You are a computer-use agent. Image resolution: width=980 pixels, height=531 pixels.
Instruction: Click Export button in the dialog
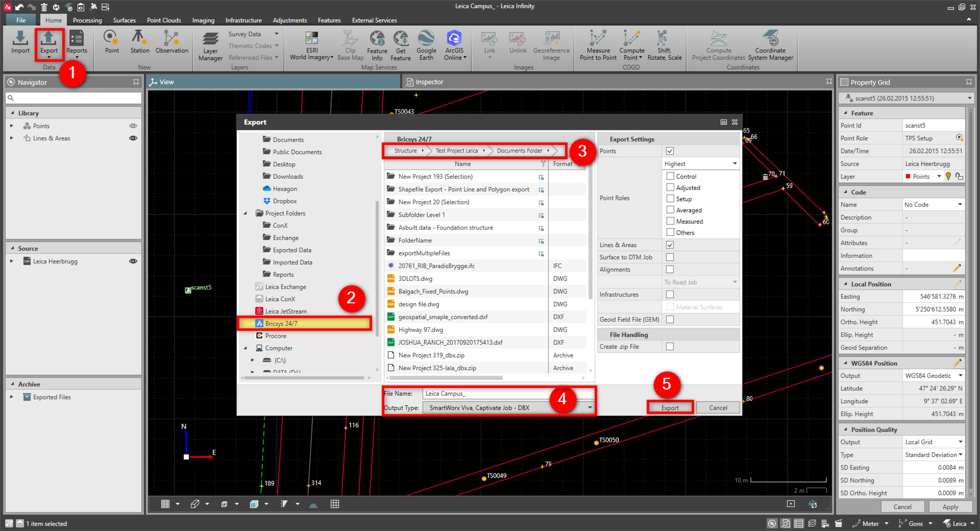click(x=670, y=408)
